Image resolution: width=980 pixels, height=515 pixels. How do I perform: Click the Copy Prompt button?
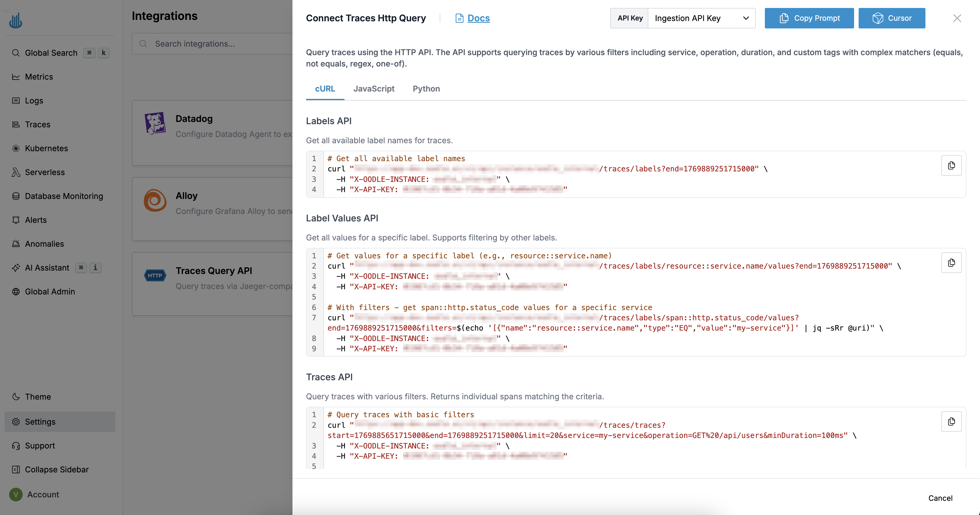809,18
